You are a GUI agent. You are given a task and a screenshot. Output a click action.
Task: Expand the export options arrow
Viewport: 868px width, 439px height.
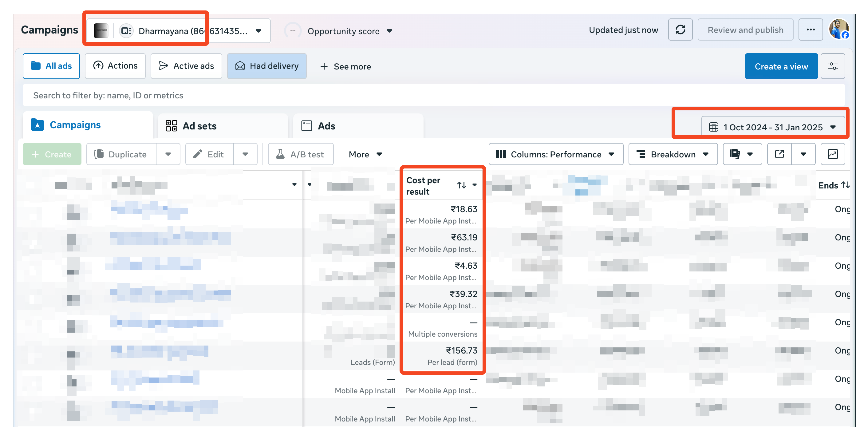tap(803, 154)
